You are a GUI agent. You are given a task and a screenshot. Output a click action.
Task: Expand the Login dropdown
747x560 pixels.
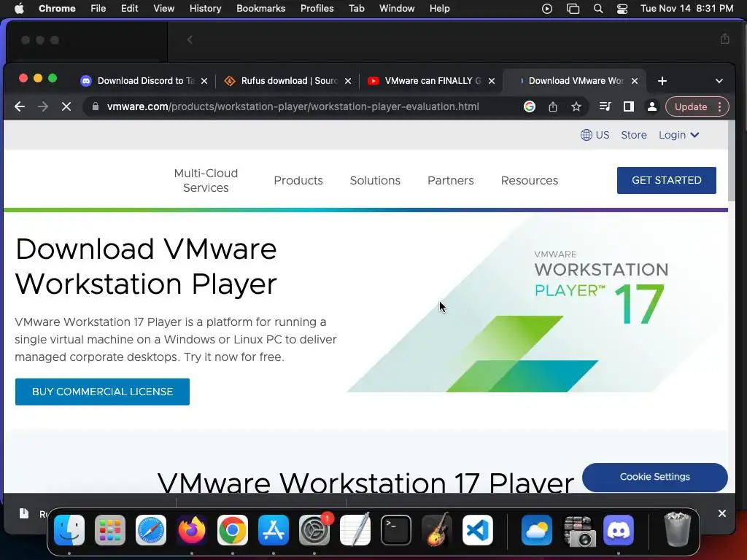pyautogui.click(x=679, y=135)
